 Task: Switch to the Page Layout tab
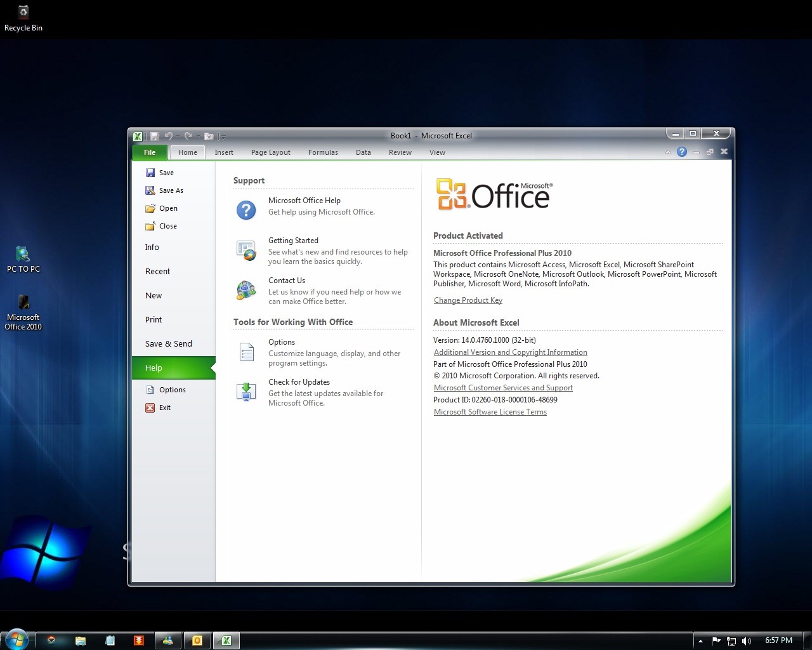pyautogui.click(x=271, y=152)
